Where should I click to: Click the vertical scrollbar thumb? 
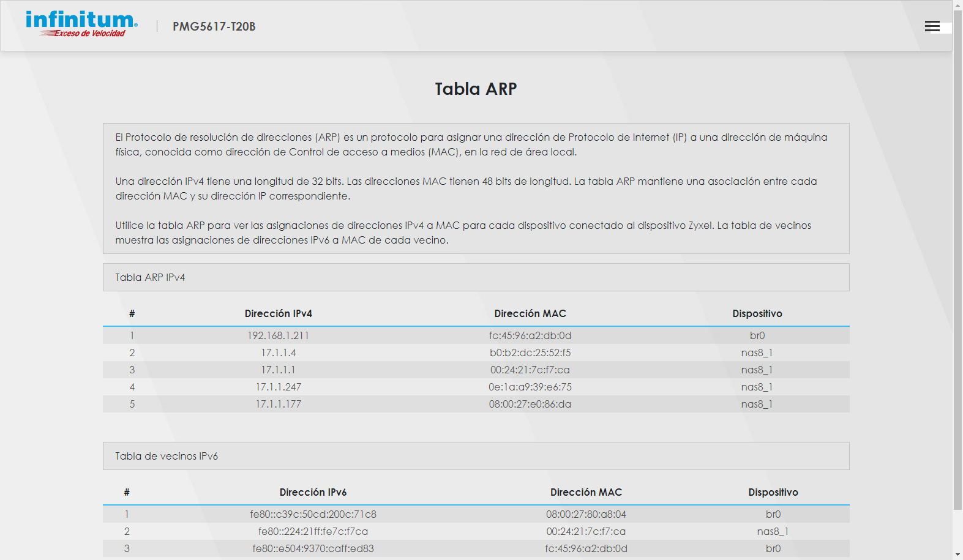pos(957,257)
